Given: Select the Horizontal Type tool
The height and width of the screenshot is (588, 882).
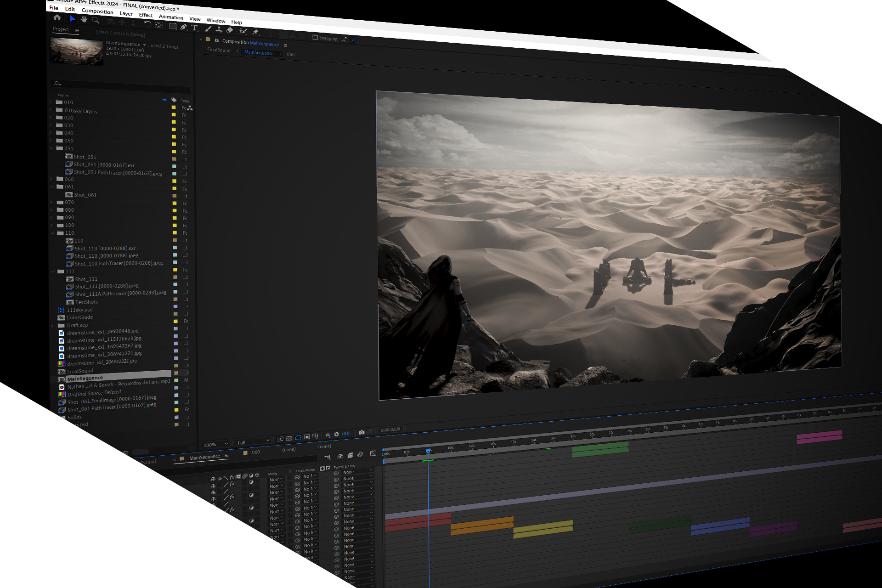Looking at the screenshot, I should click(194, 28).
